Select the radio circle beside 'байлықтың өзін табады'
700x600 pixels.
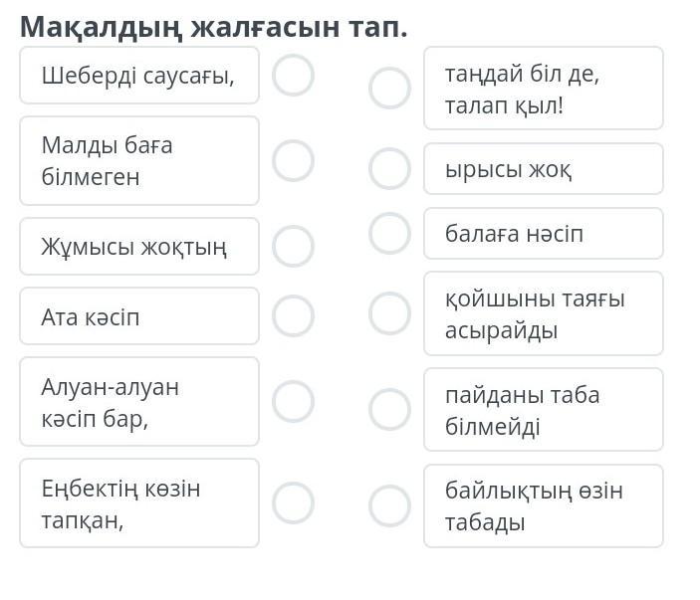point(389,505)
